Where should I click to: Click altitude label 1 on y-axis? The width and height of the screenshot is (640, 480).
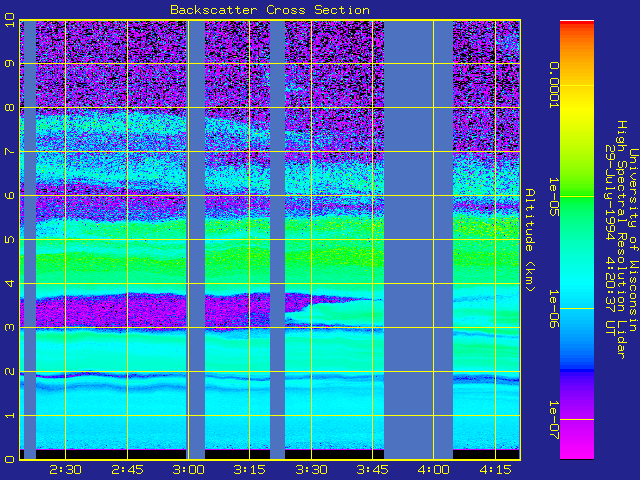pyautogui.click(x=10, y=415)
